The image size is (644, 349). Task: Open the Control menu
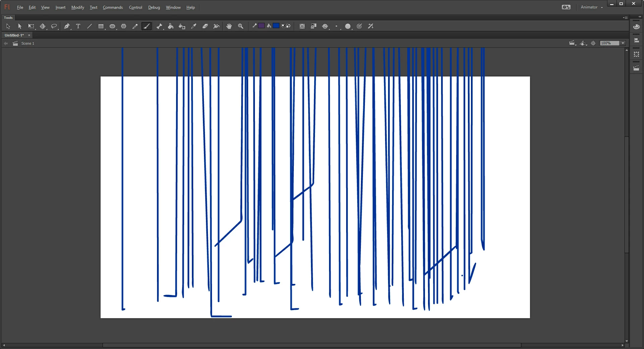coord(136,7)
